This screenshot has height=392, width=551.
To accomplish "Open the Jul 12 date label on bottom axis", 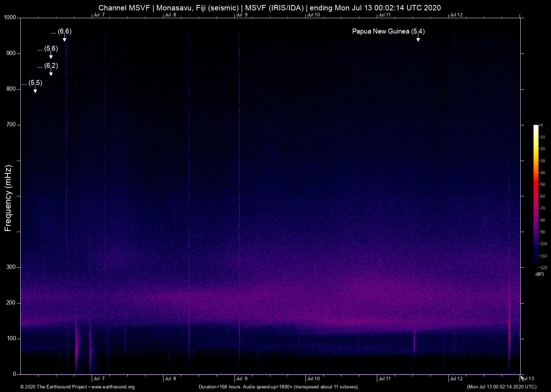I will [x=456, y=378].
